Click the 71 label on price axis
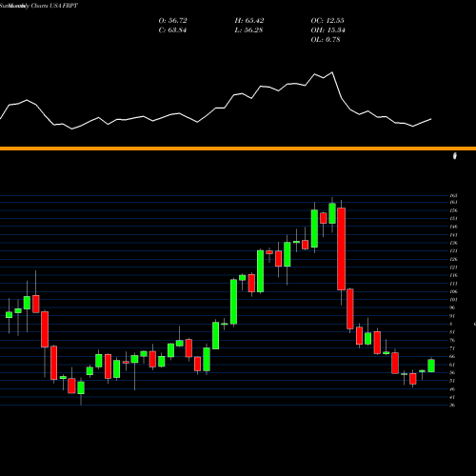 [452, 348]
